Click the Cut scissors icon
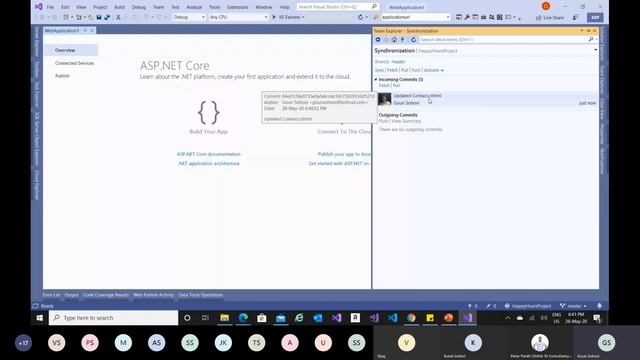The image size is (640, 360). (x=118, y=17)
